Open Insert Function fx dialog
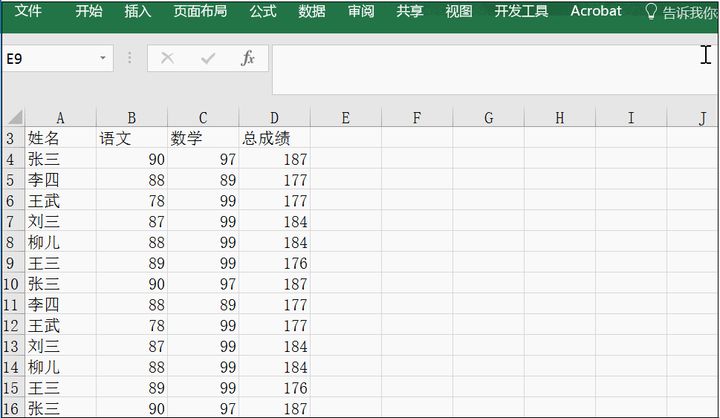Viewport: 720px width, 418px height. 248,59
